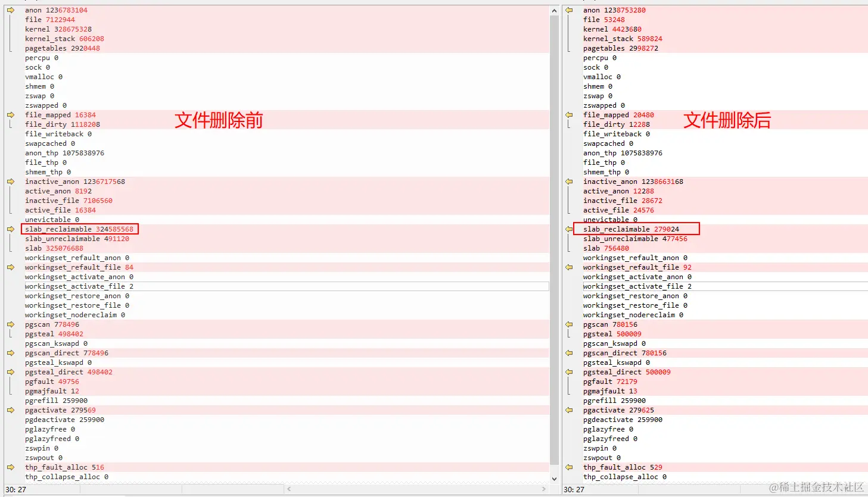Select right line 'file_dirty 12288'

[x=617, y=124]
